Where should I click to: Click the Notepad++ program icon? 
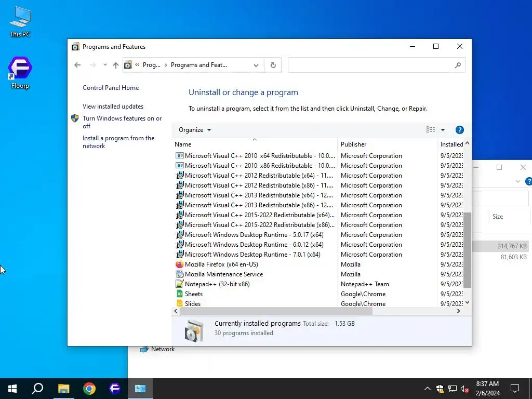[179, 284]
